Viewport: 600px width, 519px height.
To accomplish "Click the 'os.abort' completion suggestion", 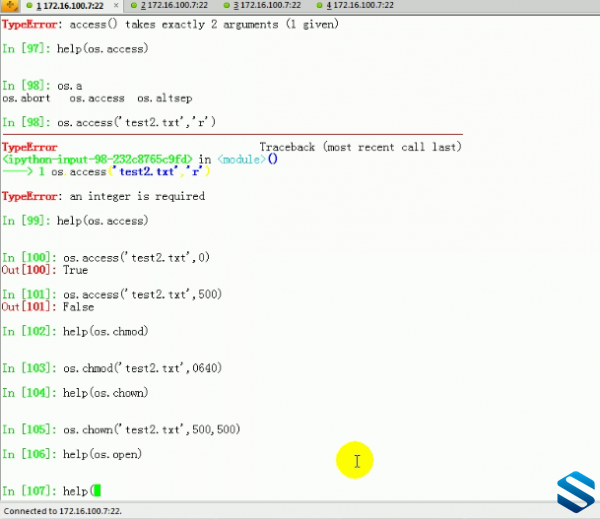I will 26,98.
